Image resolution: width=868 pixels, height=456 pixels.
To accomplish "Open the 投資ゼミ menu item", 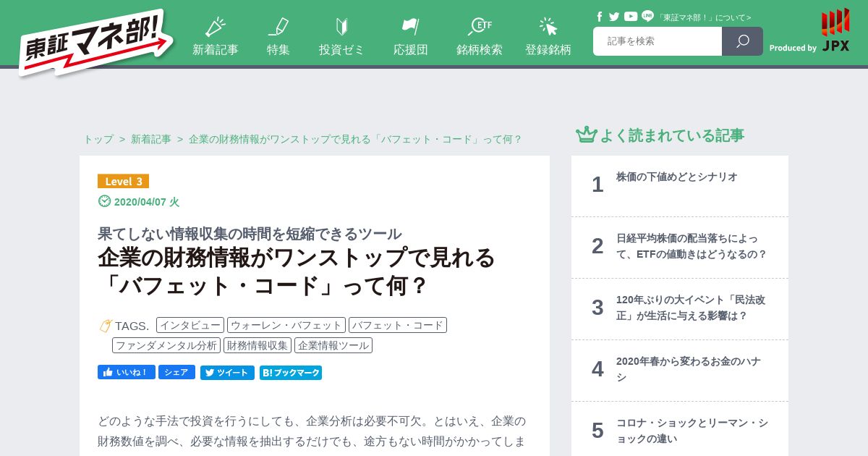I will (342, 49).
